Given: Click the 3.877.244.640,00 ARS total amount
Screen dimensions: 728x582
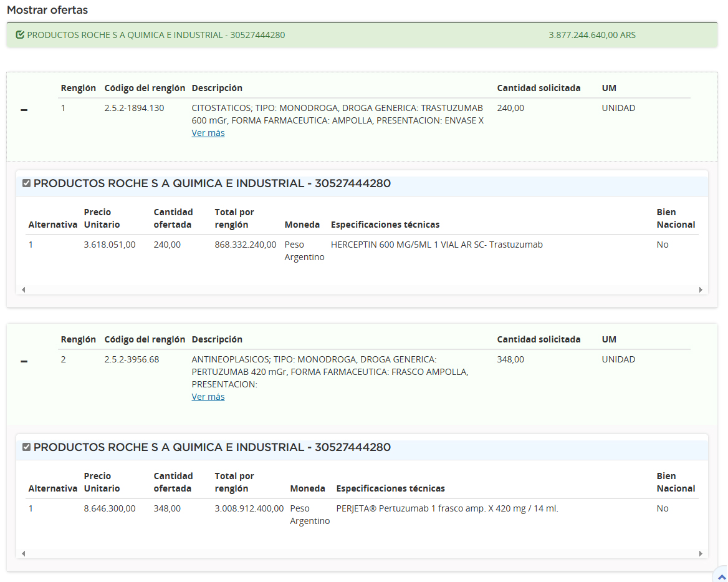Looking at the screenshot, I should pyautogui.click(x=591, y=35).
